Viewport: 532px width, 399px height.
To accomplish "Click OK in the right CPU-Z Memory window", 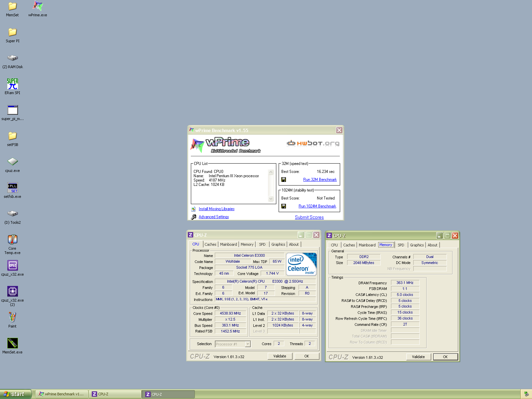I will [x=445, y=357].
